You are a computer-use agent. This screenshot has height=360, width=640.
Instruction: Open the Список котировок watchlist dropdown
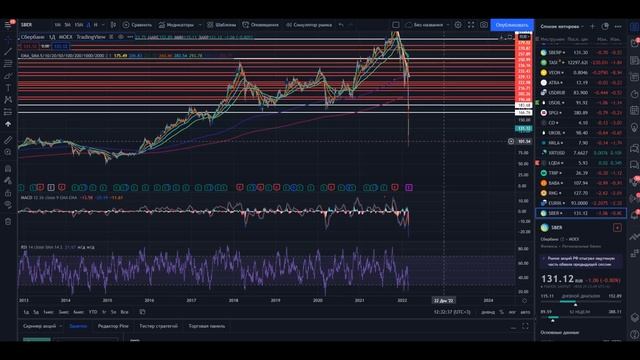click(562, 27)
